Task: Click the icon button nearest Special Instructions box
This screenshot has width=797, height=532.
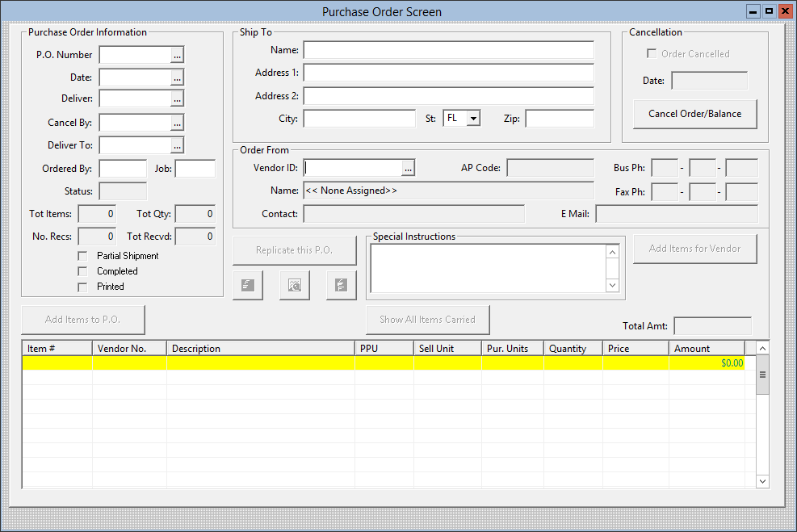Action: pos(341,285)
